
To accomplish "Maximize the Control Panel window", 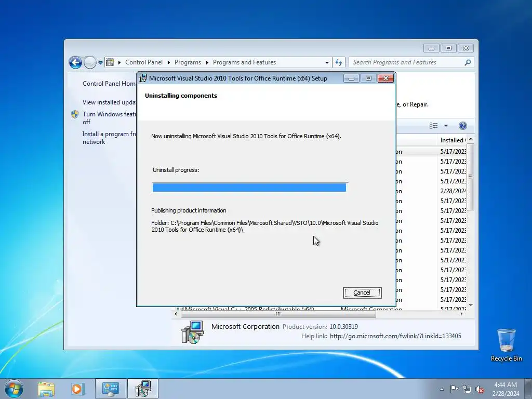I will [x=448, y=48].
